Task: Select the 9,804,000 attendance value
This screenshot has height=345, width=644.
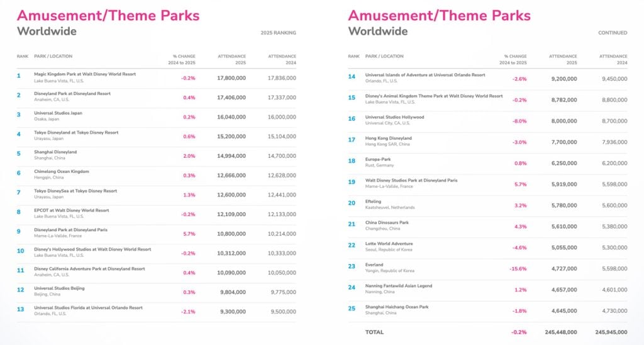Action: (233, 292)
